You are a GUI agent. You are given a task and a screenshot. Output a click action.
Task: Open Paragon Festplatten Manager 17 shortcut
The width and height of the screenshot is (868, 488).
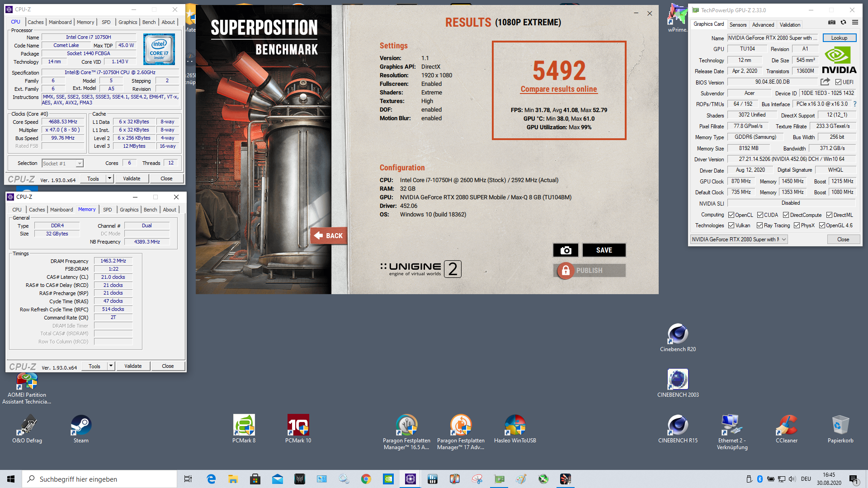click(x=461, y=432)
